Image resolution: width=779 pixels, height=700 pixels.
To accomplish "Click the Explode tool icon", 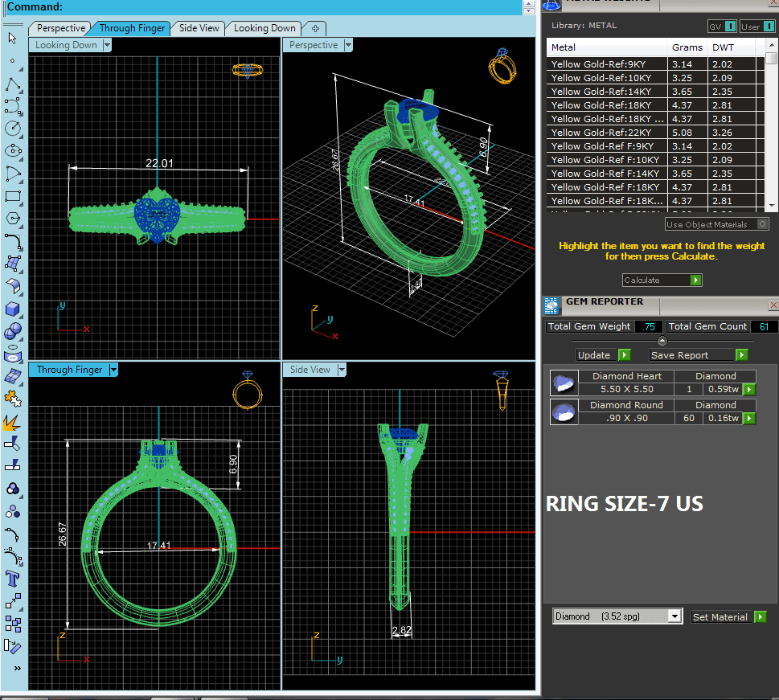I will (13, 421).
